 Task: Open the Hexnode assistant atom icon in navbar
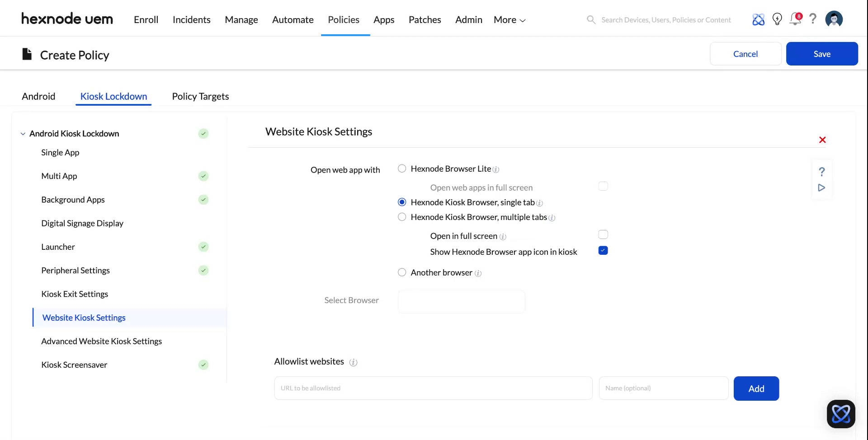758,19
